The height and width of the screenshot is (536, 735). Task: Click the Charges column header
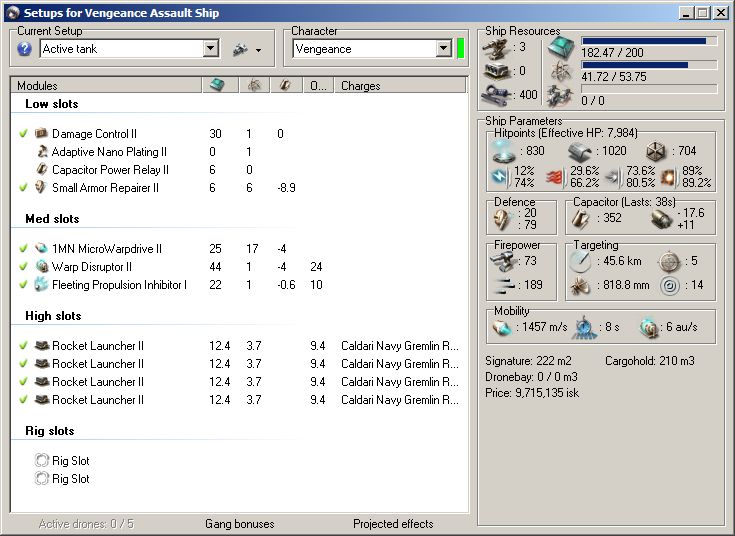pos(400,85)
